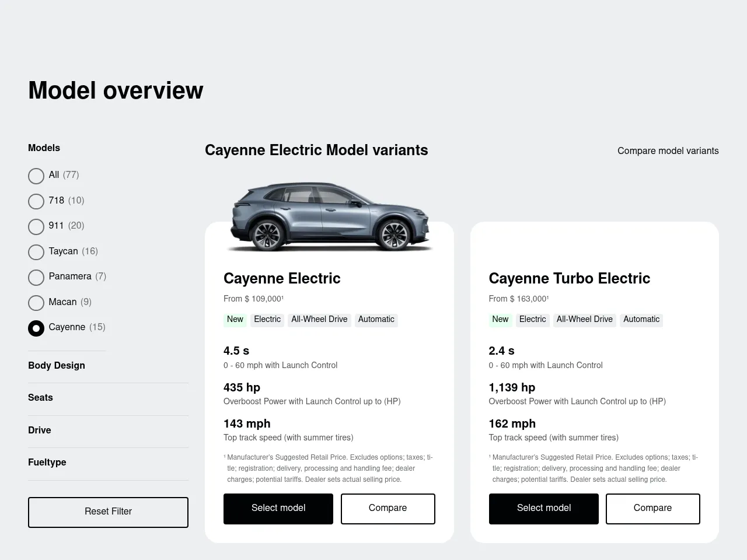The height and width of the screenshot is (560, 747).
Task: Deselect the Cayenne radio button
Action: [36, 328]
